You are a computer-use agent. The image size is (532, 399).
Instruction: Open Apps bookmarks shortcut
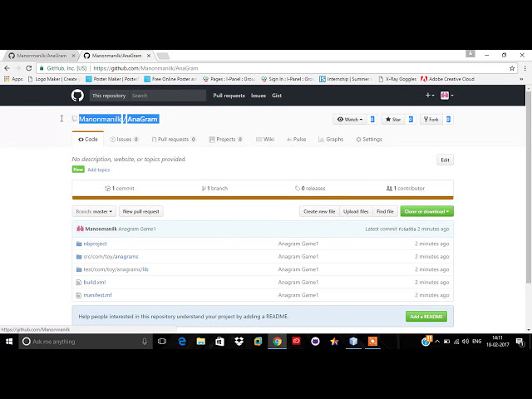click(13, 79)
